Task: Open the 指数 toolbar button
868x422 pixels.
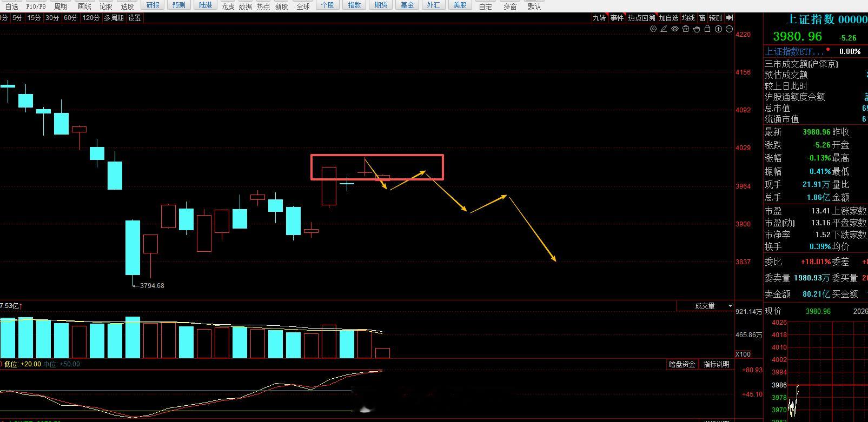Action: (x=354, y=5)
